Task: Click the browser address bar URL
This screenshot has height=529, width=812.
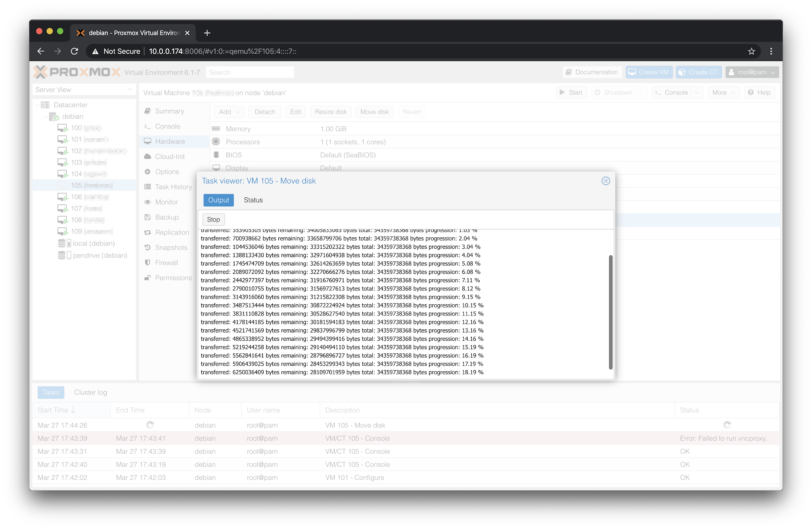Action: point(223,51)
